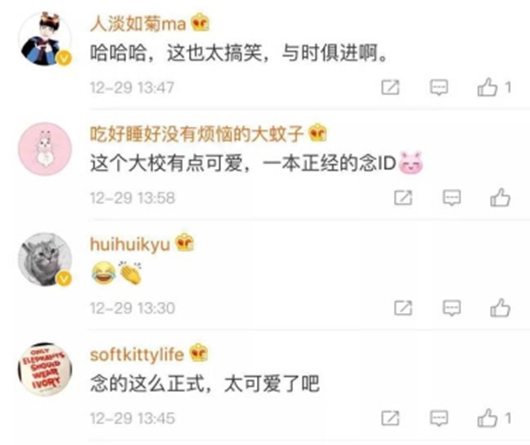Screen dimensions: 530x445
Task: Tap huihuikyu's grey cat avatar
Action: 45,259
